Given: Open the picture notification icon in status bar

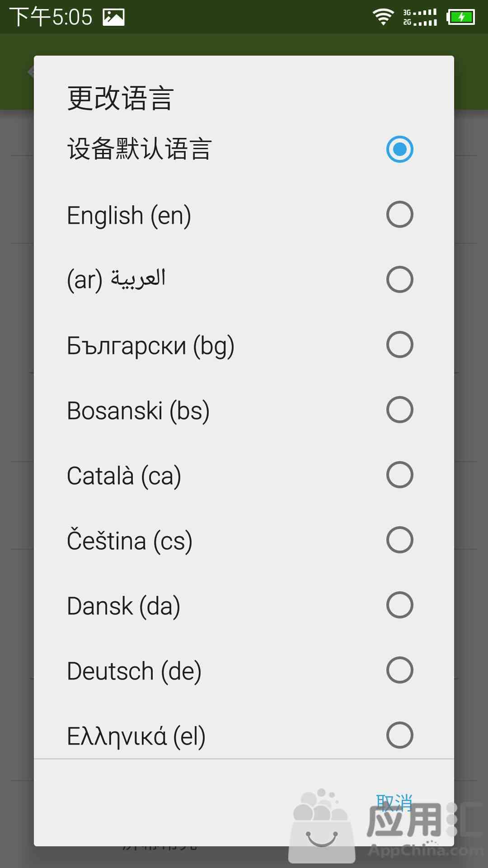Looking at the screenshot, I should tap(113, 17).
